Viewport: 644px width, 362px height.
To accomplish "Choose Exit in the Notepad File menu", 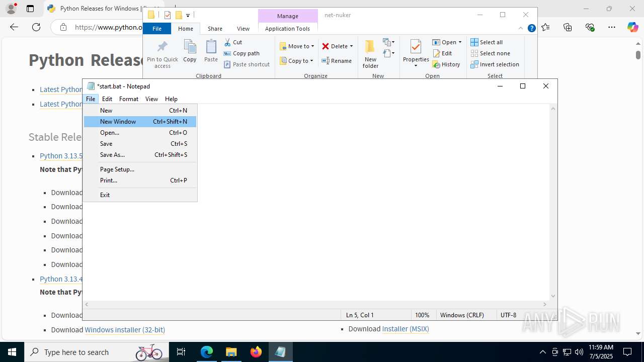I will point(140,195).
